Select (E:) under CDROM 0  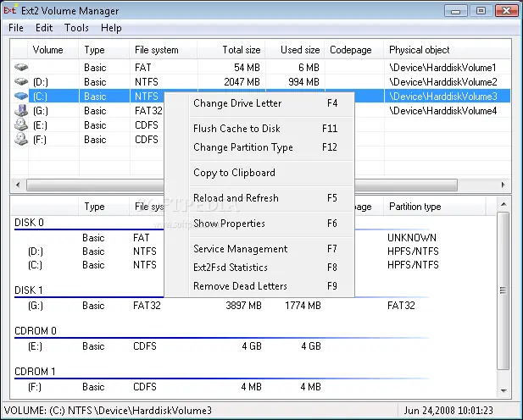point(35,346)
